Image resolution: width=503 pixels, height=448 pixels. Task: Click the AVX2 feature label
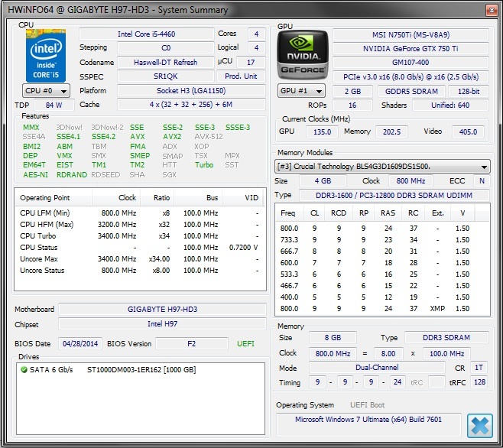[x=172, y=137]
